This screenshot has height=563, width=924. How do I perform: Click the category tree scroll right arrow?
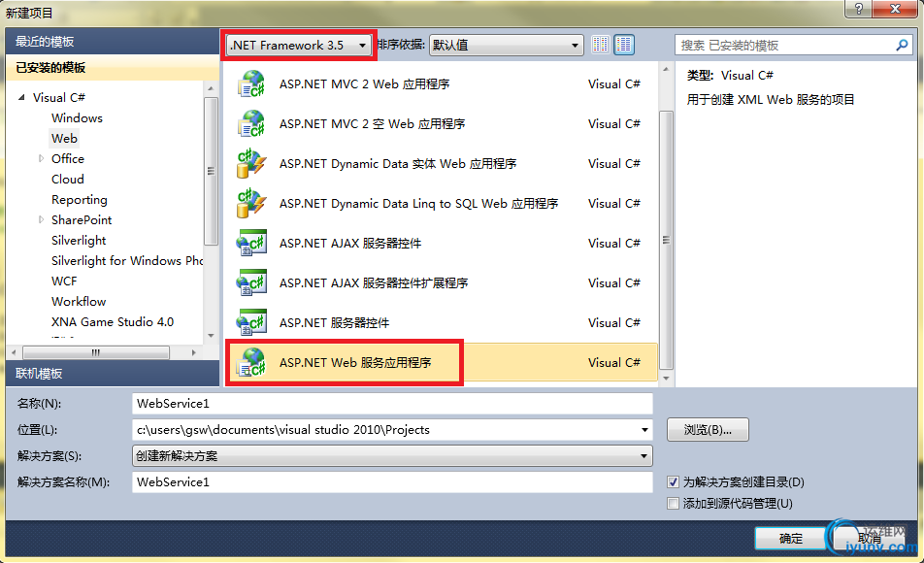(x=193, y=352)
